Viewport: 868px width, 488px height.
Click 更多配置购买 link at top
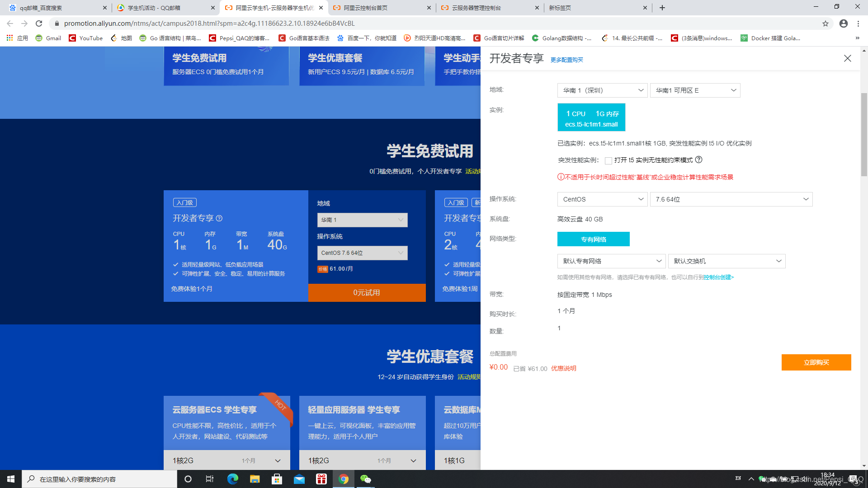567,60
